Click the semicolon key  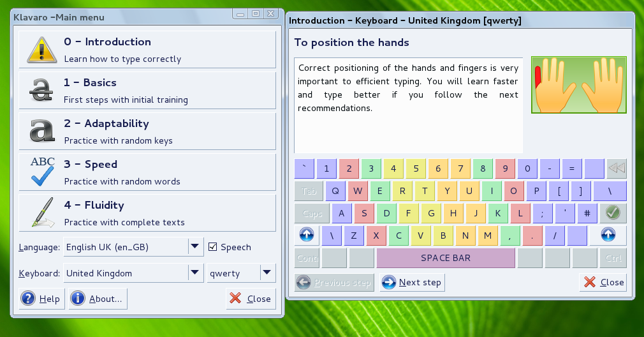[543, 213]
